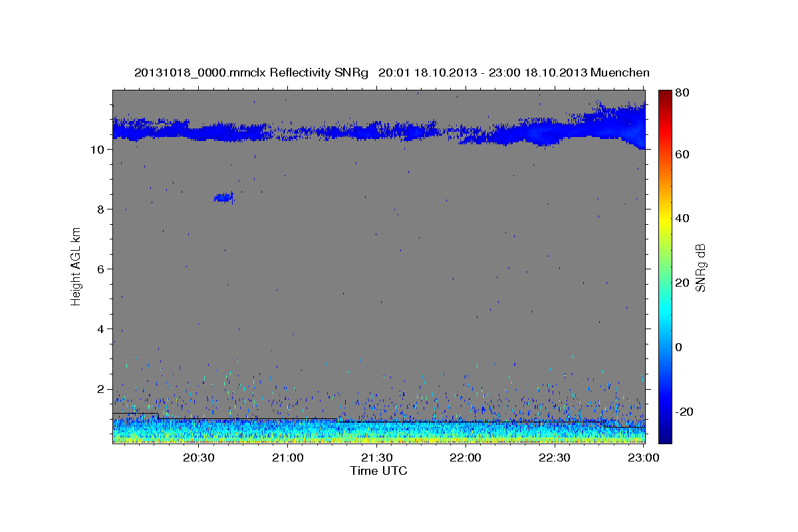Click the small isolated cloud patch near 8 km
798x532 pixels.
pos(223,197)
